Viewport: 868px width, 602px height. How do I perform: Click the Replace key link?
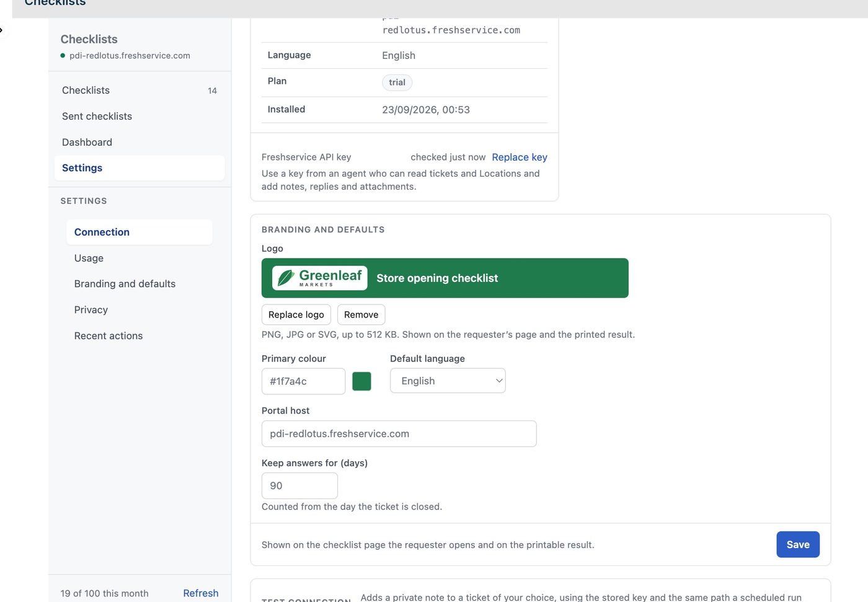(x=520, y=157)
